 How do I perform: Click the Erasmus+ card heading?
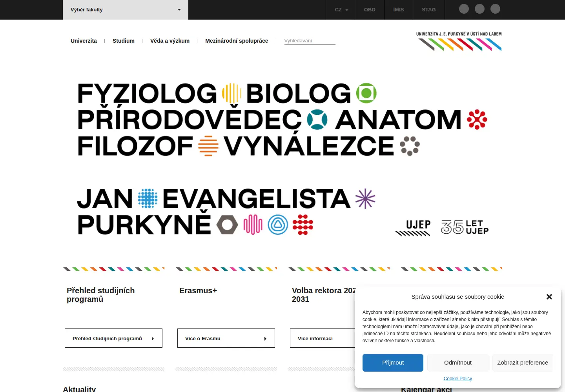[x=198, y=290]
